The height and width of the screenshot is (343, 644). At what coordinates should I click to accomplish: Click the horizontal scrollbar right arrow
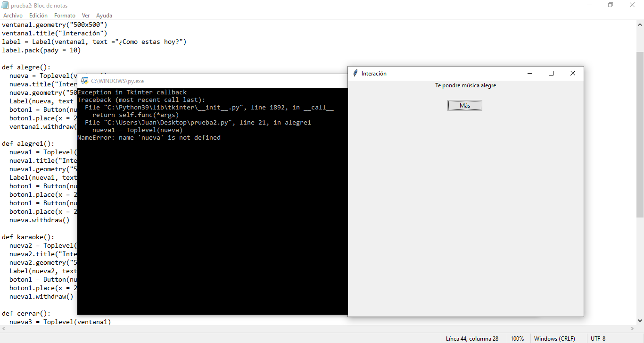coord(632,329)
